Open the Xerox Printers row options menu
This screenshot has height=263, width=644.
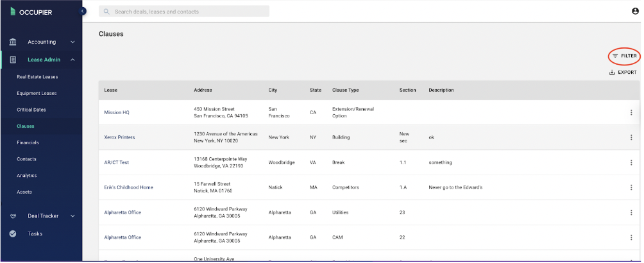point(631,137)
